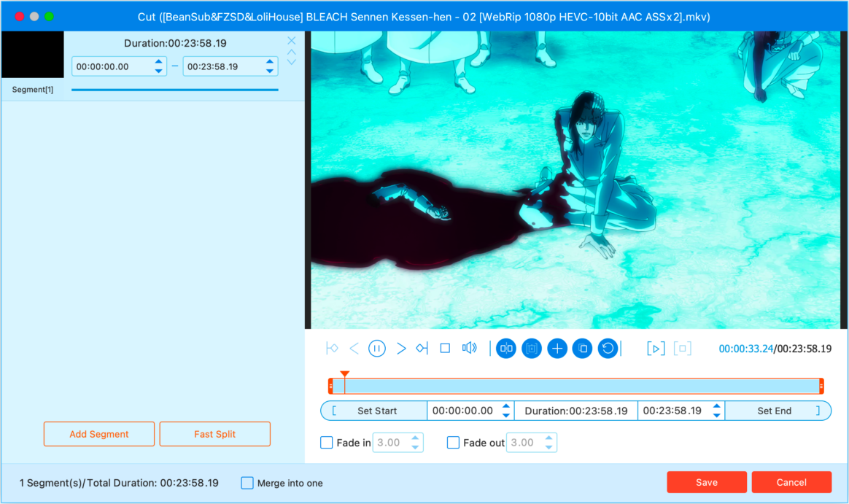
Task: Click the Set Start button
Action: 374,411
